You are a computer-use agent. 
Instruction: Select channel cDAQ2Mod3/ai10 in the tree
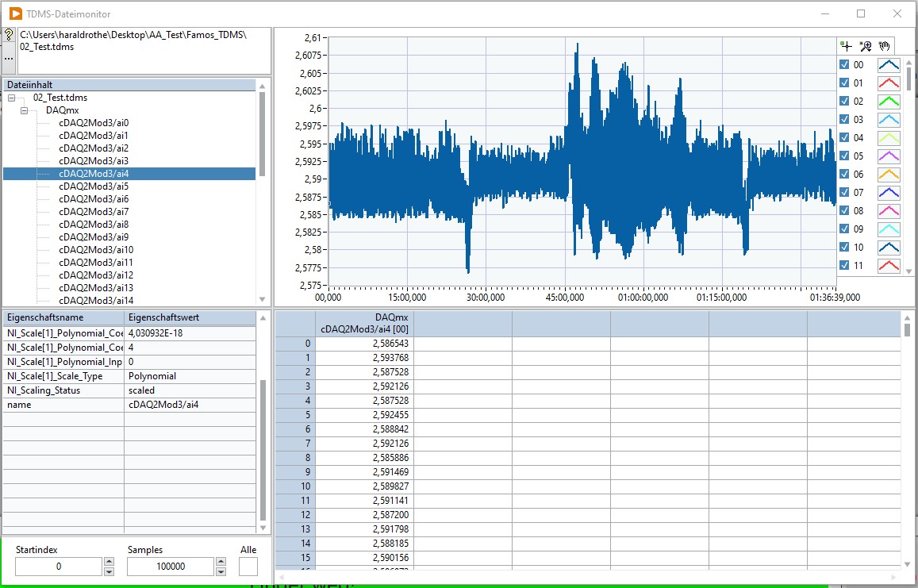[96, 250]
